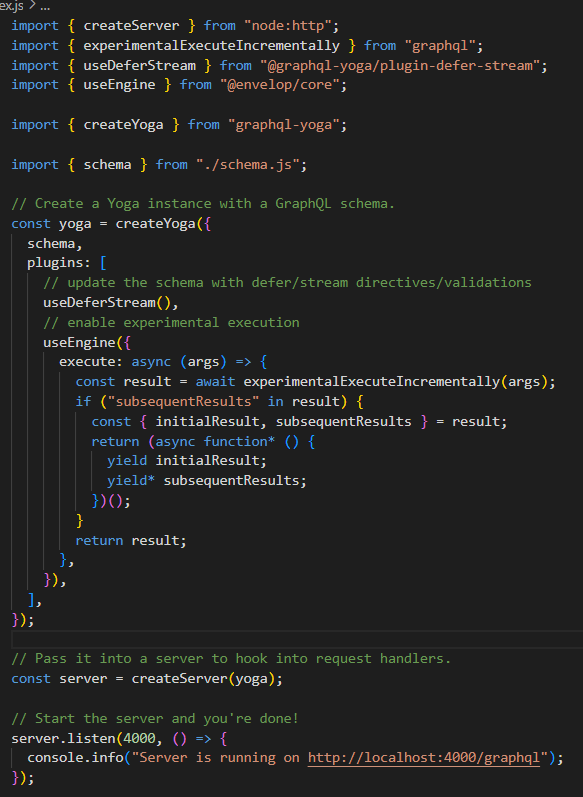583x797 pixels.
Task: Click the 4000 port number in server.listen
Action: point(139,738)
